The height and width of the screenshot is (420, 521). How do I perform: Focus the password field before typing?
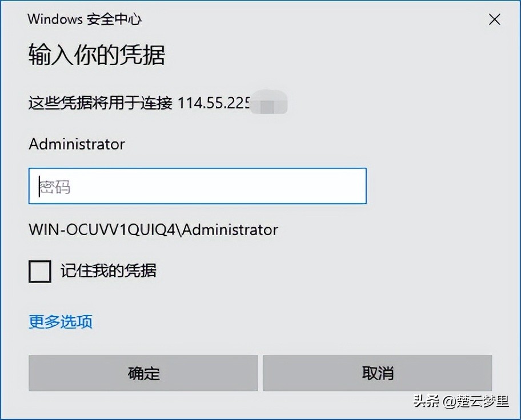click(197, 186)
